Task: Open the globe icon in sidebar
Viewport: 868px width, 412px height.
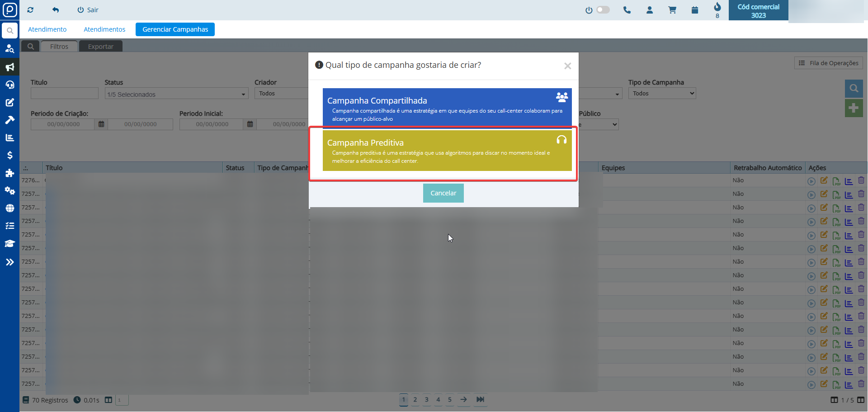Action: tap(9, 208)
